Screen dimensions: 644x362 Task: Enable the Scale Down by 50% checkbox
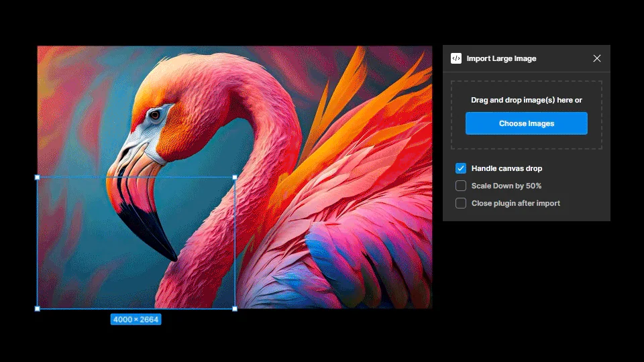[461, 186]
